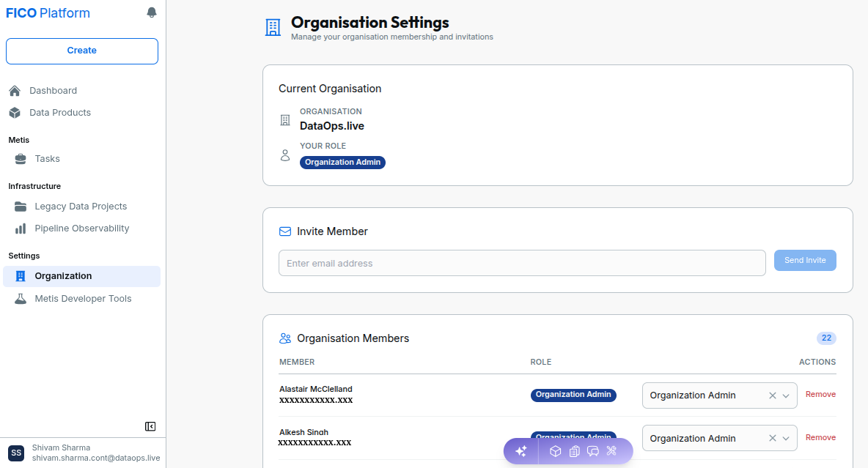The width and height of the screenshot is (868, 468).
Task: Remove Alastair McClelland from organisation
Action: pos(820,395)
